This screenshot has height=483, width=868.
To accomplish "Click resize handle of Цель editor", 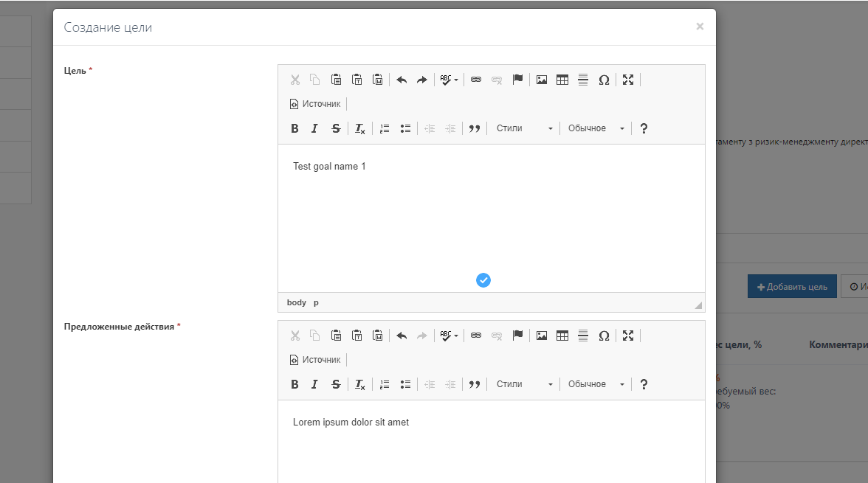I will (x=698, y=305).
